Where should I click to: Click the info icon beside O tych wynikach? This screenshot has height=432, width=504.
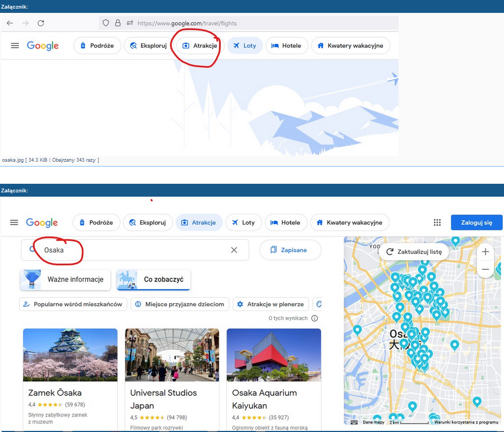tap(315, 318)
